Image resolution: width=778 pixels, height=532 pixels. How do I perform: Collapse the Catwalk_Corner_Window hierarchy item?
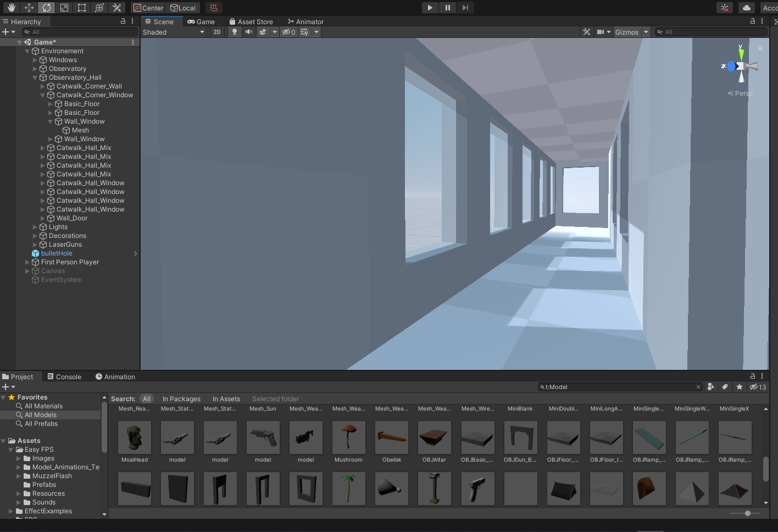tap(42, 95)
